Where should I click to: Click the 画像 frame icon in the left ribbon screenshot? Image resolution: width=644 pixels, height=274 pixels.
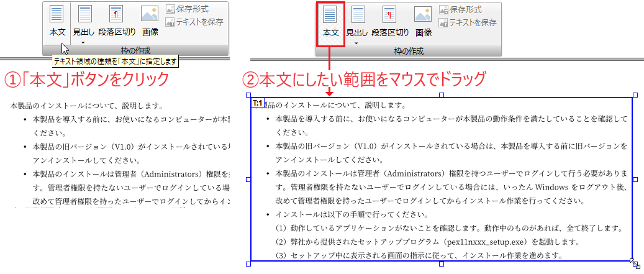click(150, 14)
